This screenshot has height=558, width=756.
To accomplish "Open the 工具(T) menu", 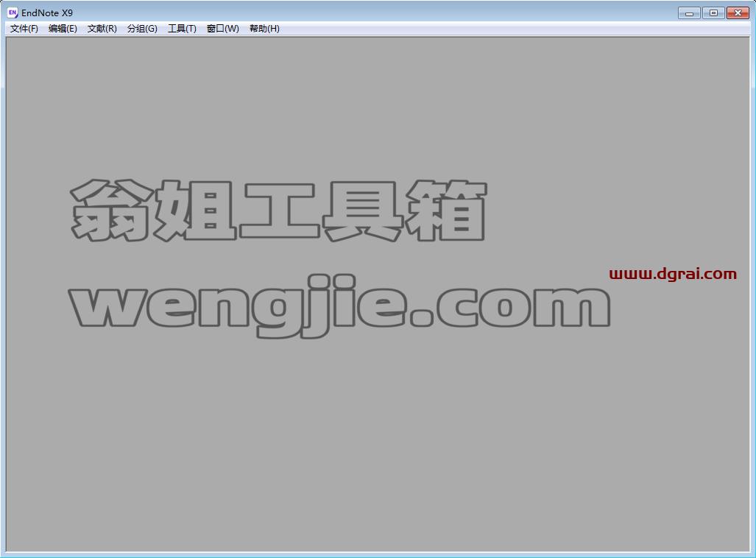I will click(x=182, y=29).
